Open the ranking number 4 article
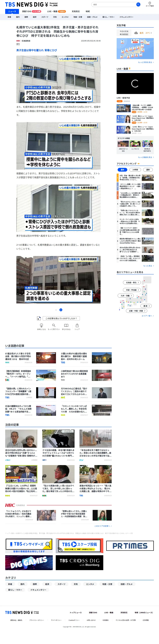 [135, 204]
